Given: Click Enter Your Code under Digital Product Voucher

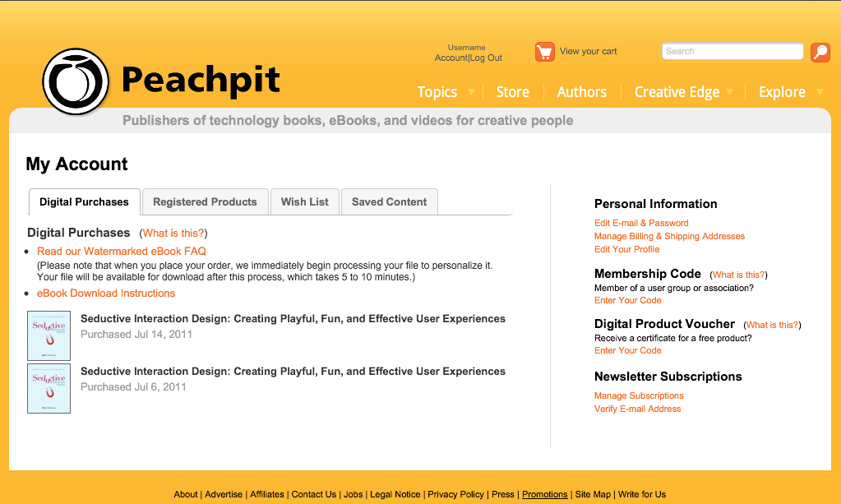Looking at the screenshot, I should click(x=627, y=350).
